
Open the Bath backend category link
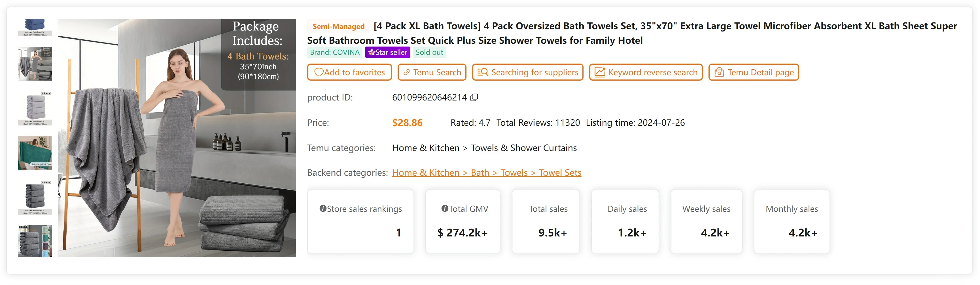(x=480, y=173)
